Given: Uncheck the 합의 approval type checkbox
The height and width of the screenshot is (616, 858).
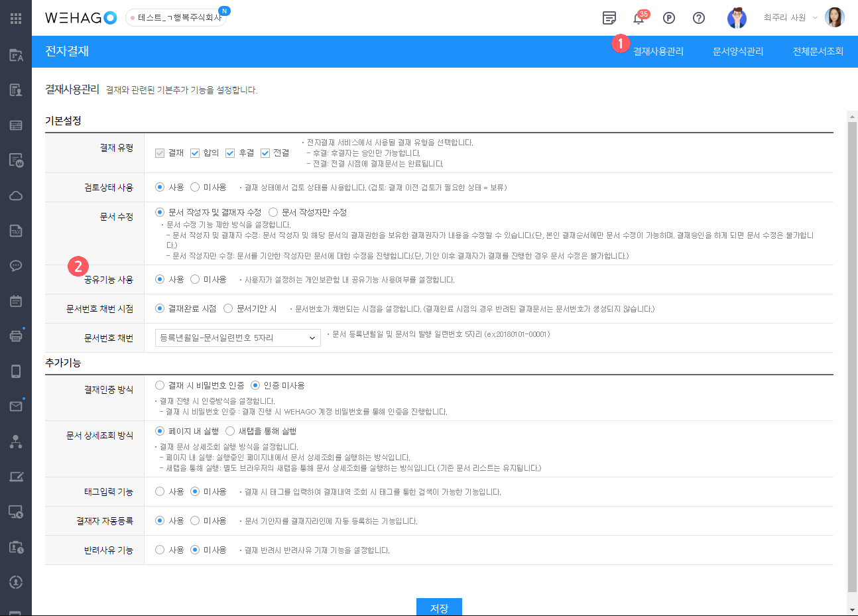Looking at the screenshot, I should [x=195, y=153].
